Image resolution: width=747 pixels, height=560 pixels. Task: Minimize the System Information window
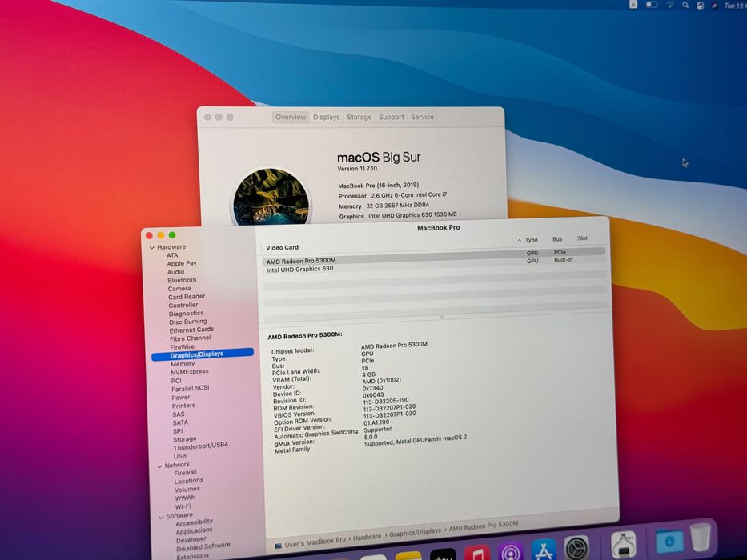point(161,235)
